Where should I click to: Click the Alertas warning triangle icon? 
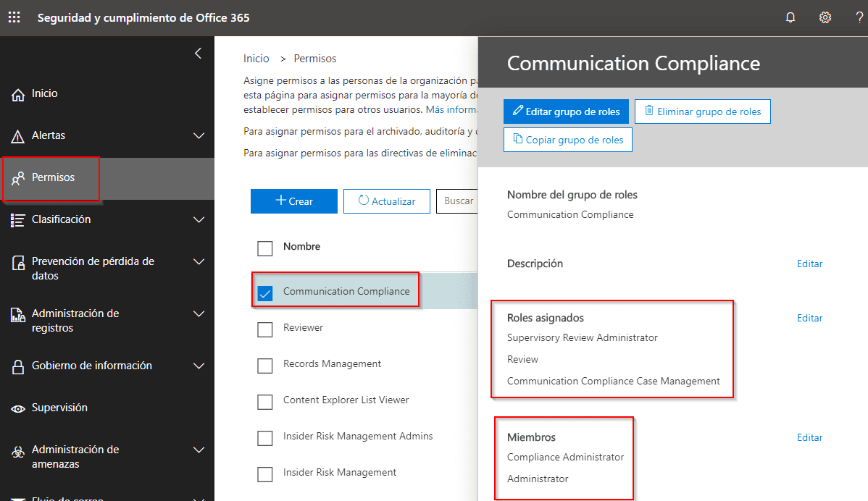17,136
